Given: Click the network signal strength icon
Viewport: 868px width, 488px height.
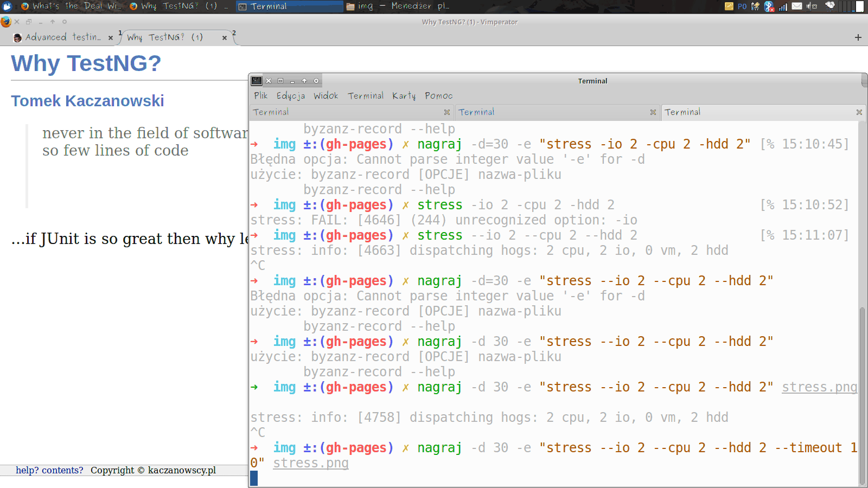Looking at the screenshot, I should tap(783, 7).
